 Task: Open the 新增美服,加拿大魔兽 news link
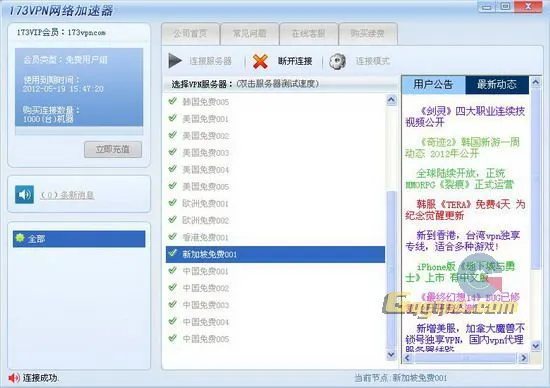tap(465, 338)
